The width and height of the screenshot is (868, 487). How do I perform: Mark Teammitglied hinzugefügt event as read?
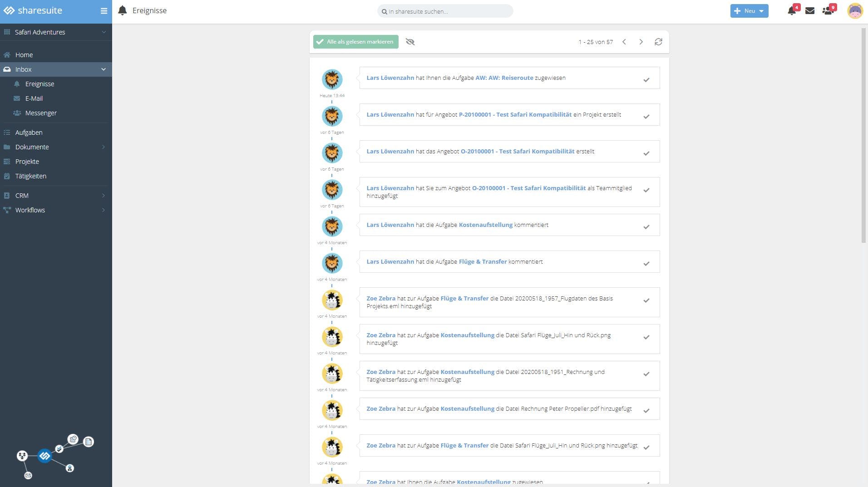pyautogui.click(x=646, y=190)
